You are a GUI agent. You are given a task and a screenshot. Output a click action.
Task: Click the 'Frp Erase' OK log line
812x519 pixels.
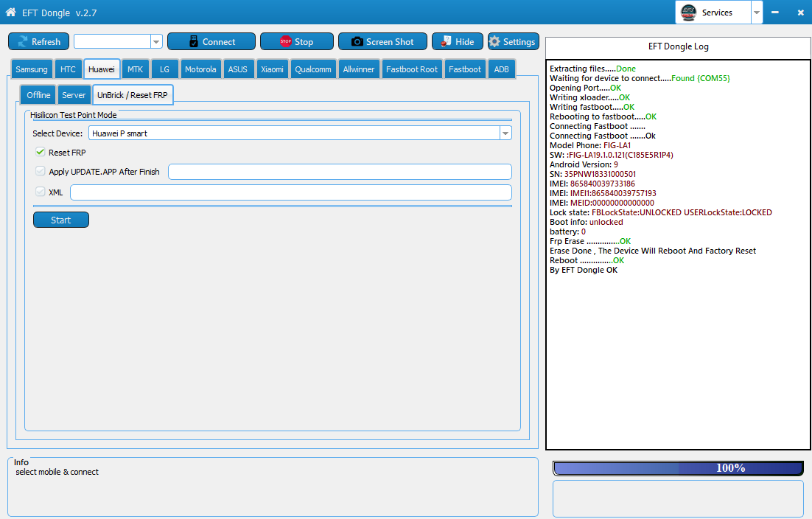click(589, 241)
